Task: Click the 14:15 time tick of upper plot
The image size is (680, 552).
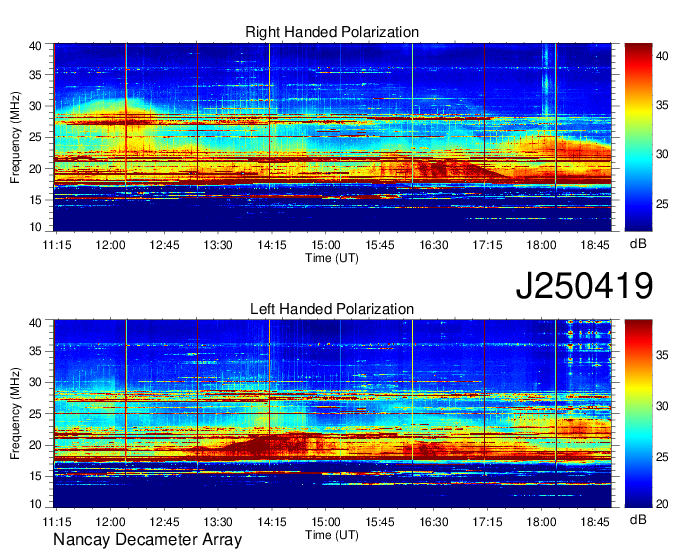Action: (x=272, y=245)
